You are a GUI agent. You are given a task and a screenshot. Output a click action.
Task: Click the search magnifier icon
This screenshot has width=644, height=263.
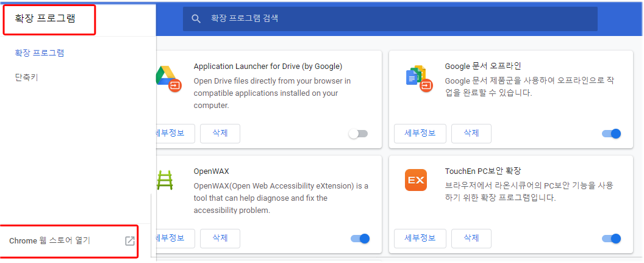point(196,18)
